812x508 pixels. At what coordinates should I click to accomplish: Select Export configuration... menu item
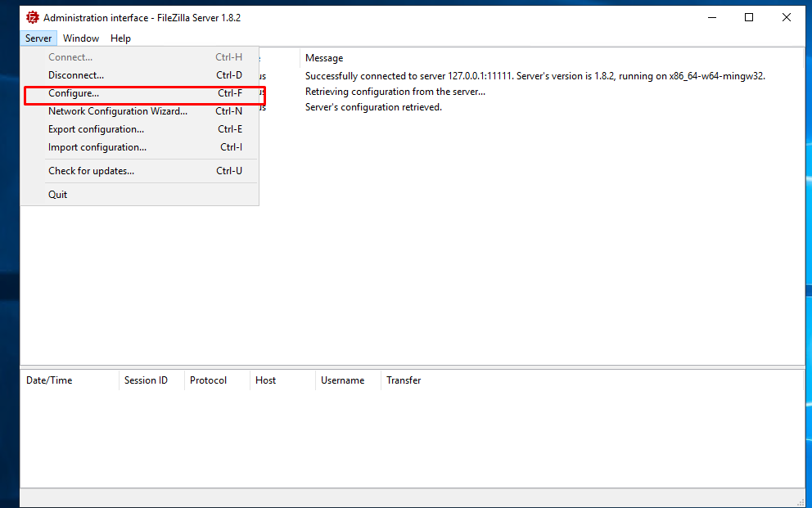click(x=140, y=129)
